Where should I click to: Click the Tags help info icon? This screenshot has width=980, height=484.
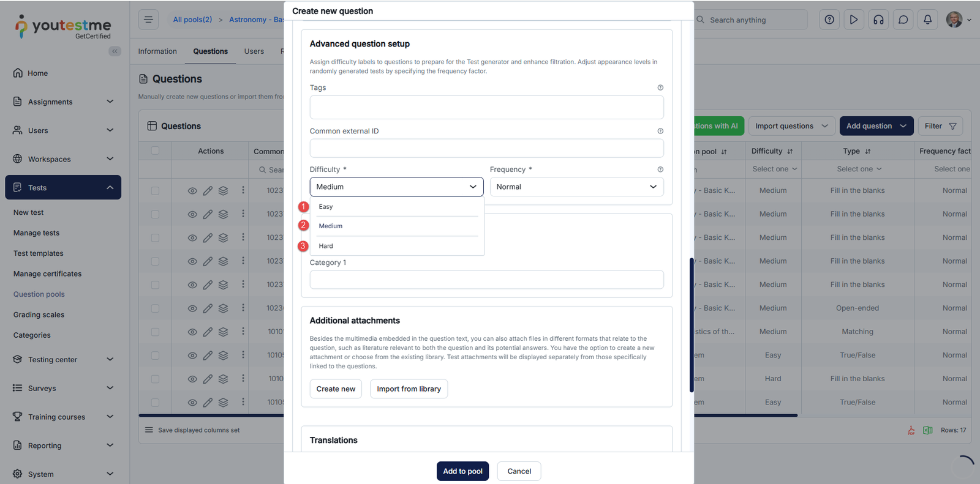(x=660, y=87)
